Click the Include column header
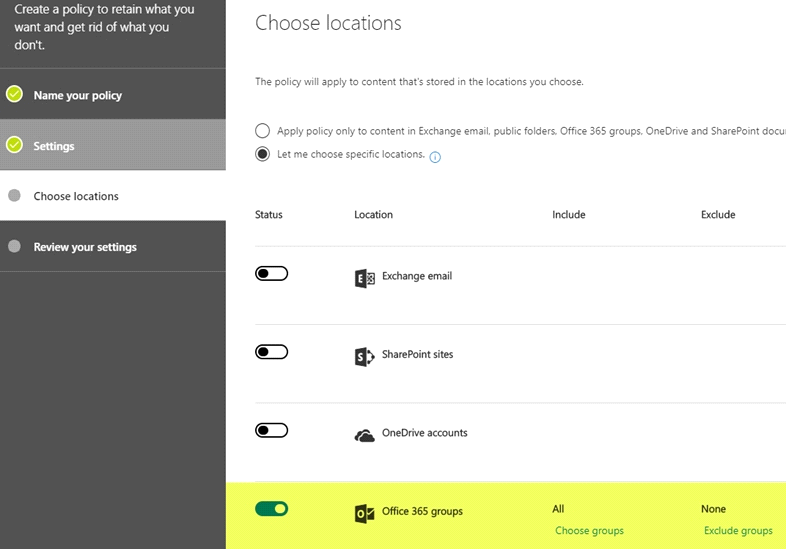The image size is (786, 549). pyautogui.click(x=568, y=215)
